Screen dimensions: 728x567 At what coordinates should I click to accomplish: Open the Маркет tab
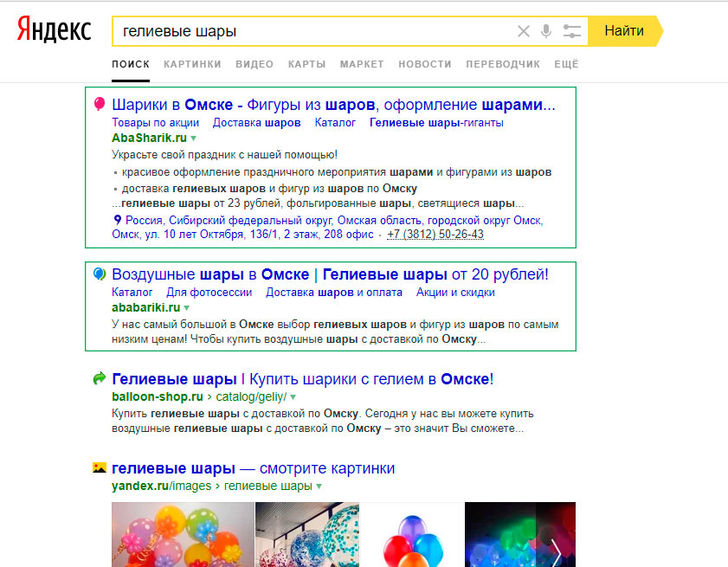tap(362, 64)
